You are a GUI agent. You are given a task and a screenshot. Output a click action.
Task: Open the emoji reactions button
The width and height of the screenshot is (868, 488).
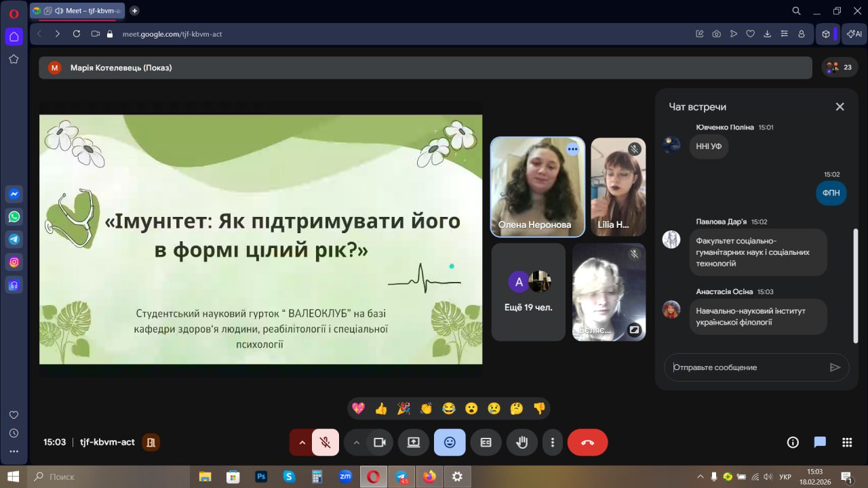click(450, 443)
